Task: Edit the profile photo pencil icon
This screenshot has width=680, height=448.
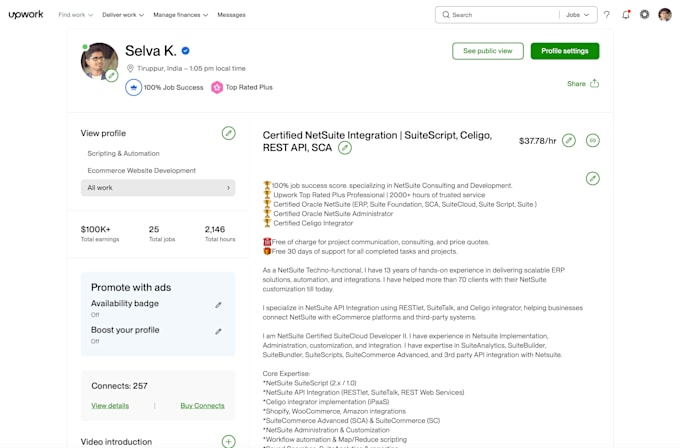Action: tap(111, 75)
